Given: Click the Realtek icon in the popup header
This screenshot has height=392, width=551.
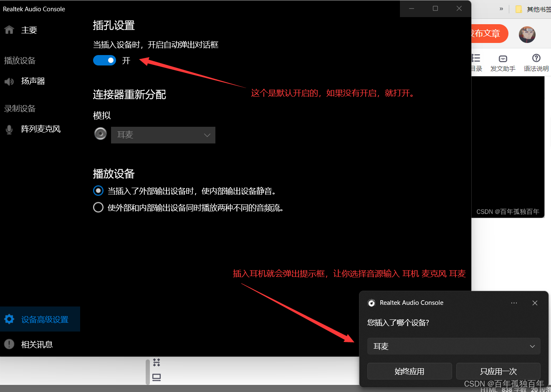Looking at the screenshot, I should coord(371,303).
